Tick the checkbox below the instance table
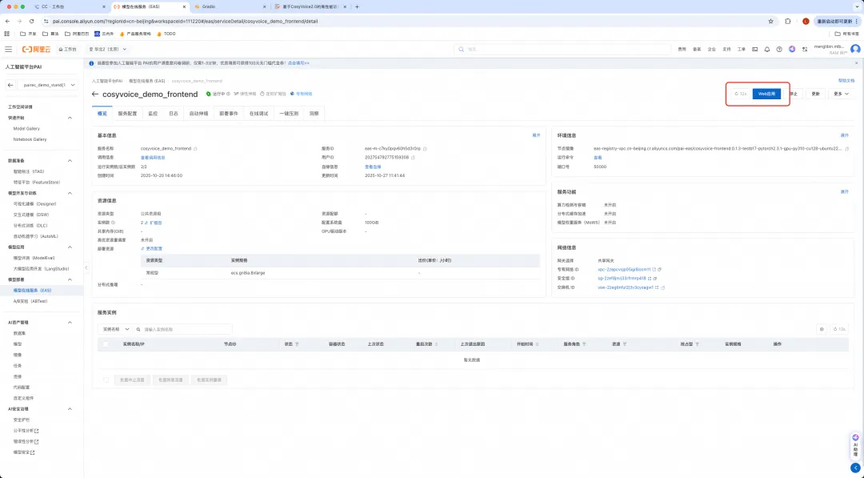Viewport: 864px width, 478px height. (106, 380)
